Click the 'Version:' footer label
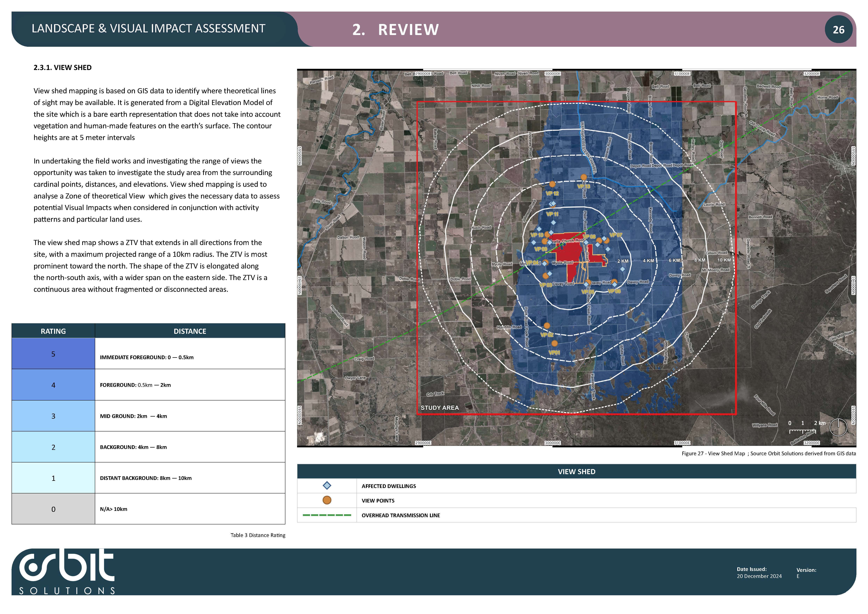Viewport: 868px width, 614px height. click(x=806, y=570)
